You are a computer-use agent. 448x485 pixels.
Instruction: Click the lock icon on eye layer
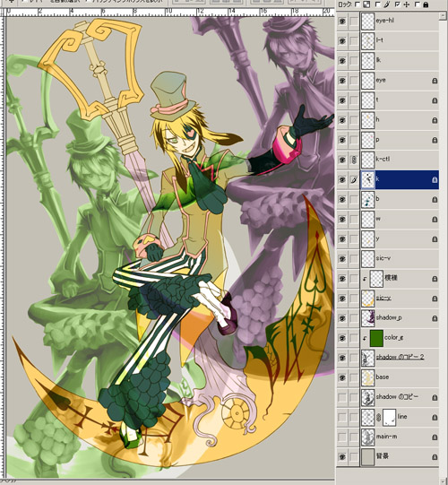[x=435, y=81]
